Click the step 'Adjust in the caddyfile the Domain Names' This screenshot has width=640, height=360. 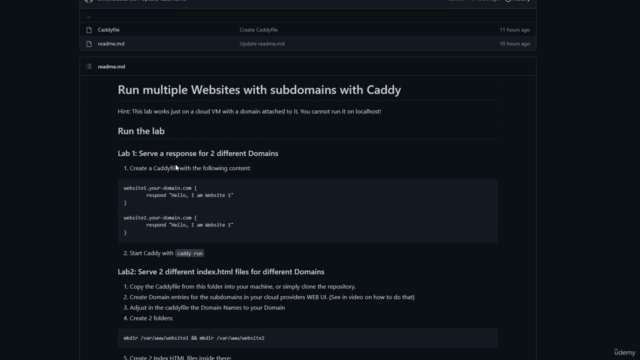[207, 308]
